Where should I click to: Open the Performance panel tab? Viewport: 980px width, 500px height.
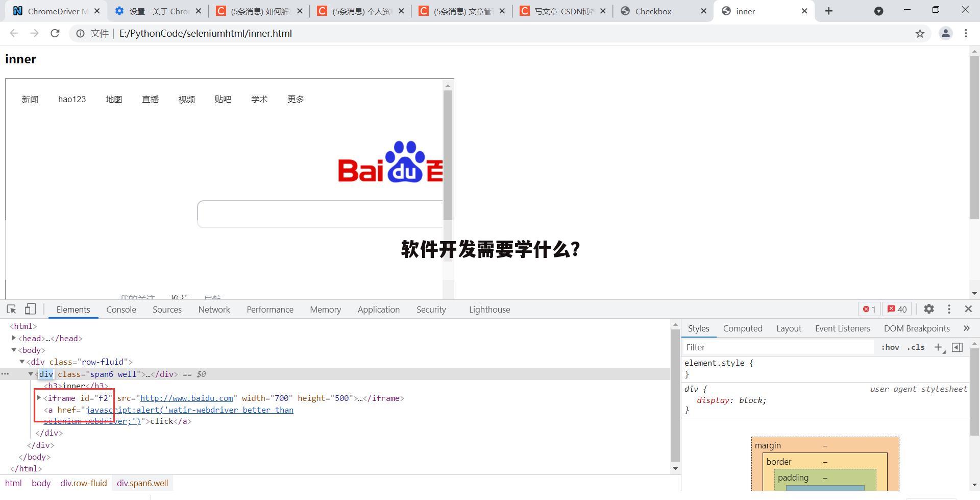270,309
